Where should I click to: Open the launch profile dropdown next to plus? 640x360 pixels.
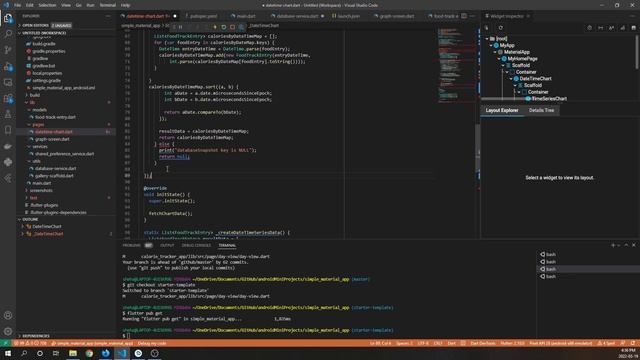(x=619, y=245)
